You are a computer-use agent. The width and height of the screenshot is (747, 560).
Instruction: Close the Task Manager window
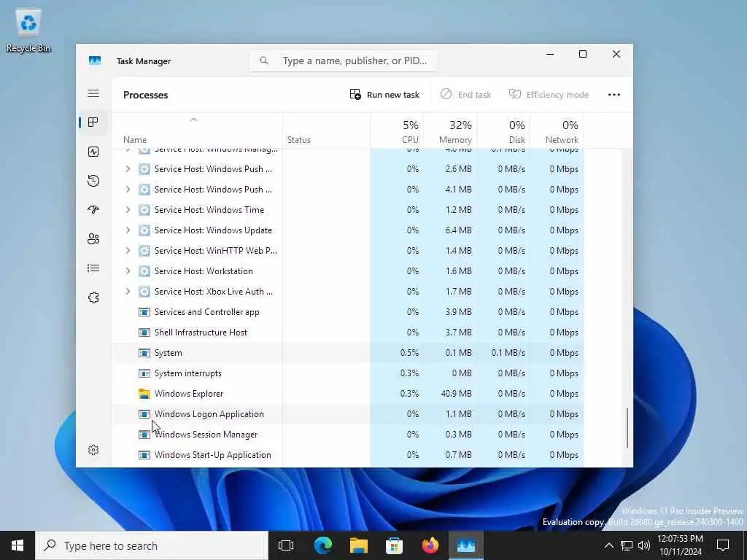616,54
